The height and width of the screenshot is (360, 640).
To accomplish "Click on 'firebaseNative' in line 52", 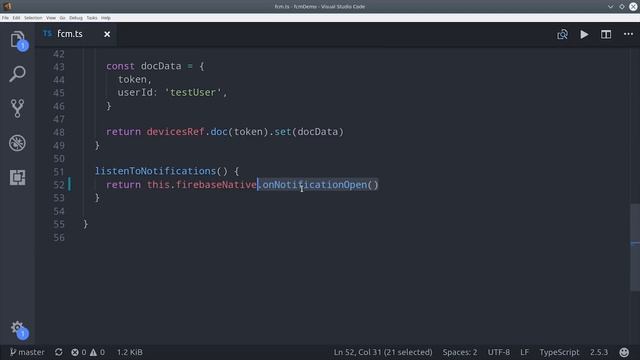I will (216, 185).
